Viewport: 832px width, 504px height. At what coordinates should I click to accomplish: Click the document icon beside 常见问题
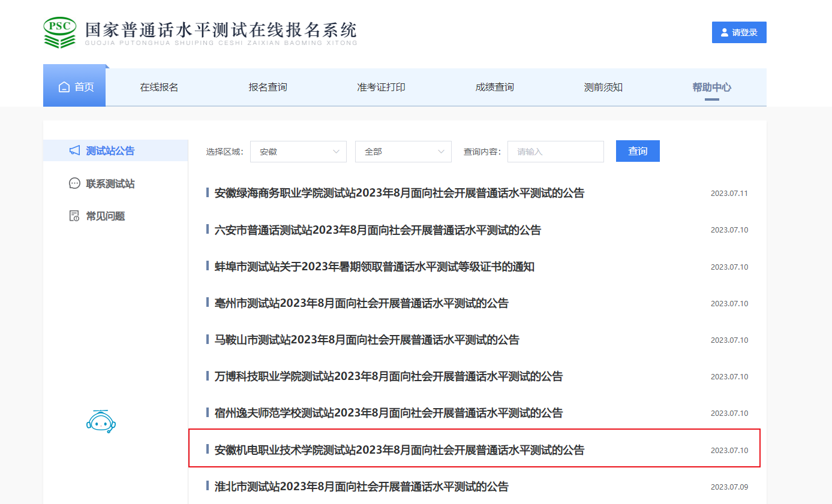(x=74, y=216)
